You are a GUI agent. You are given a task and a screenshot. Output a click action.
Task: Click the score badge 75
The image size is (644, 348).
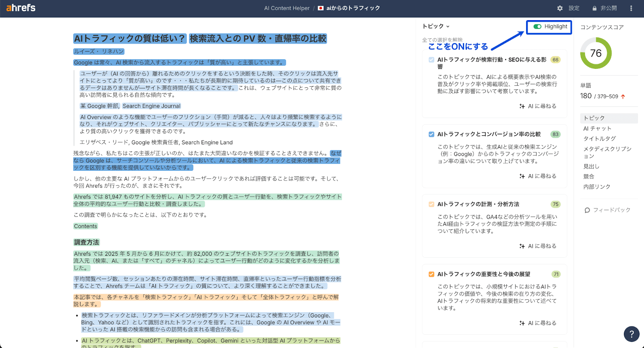coord(555,204)
